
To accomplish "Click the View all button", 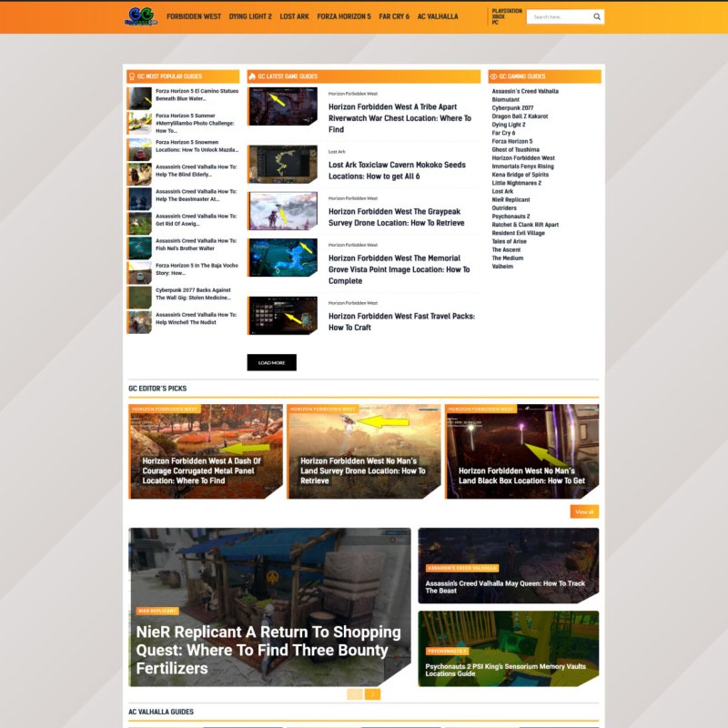I will (x=584, y=511).
